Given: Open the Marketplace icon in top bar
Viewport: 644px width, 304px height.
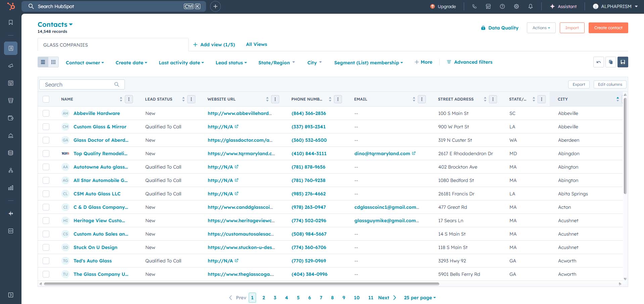Looking at the screenshot, I should click(488, 6).
